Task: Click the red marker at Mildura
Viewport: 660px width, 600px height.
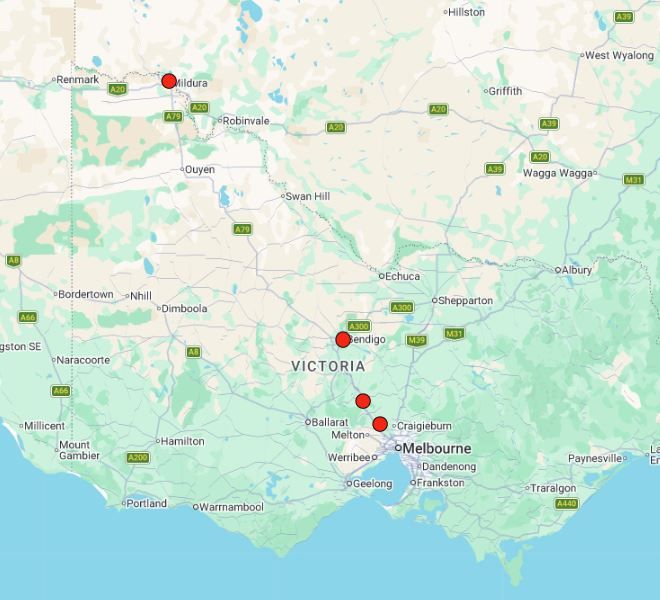Action: [x=169, y=81]
